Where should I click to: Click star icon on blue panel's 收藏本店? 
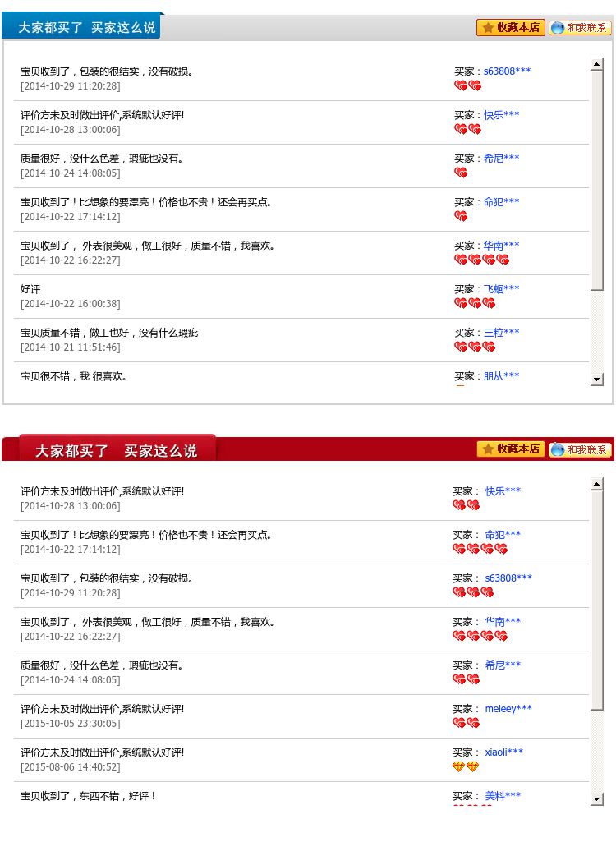[488, 27]
